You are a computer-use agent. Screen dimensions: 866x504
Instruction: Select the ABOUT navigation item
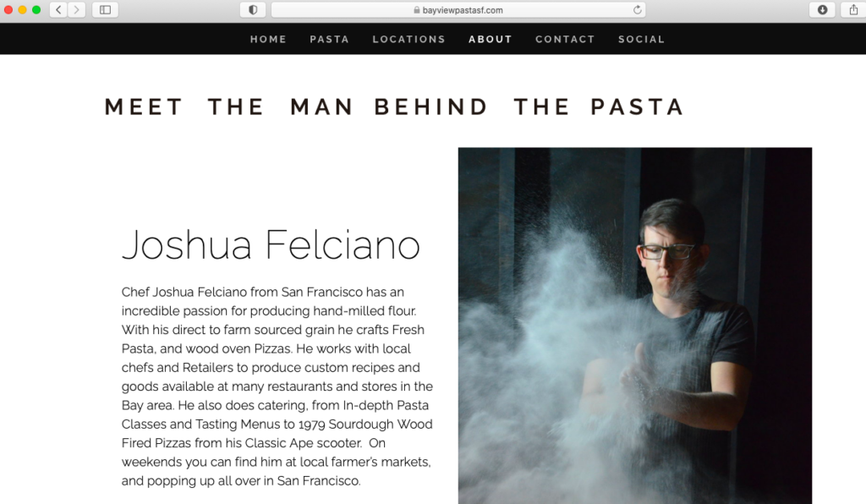click(491, 39)
